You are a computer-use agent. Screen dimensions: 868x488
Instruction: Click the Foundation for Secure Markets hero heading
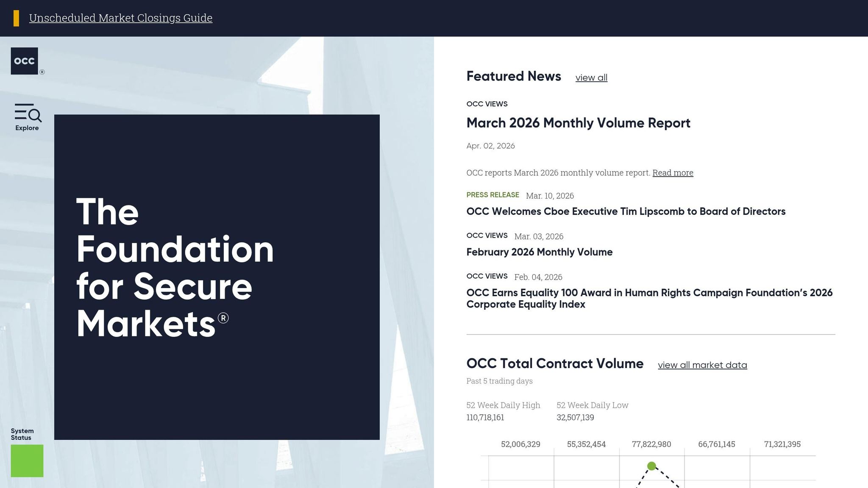[x=175, y=267]
